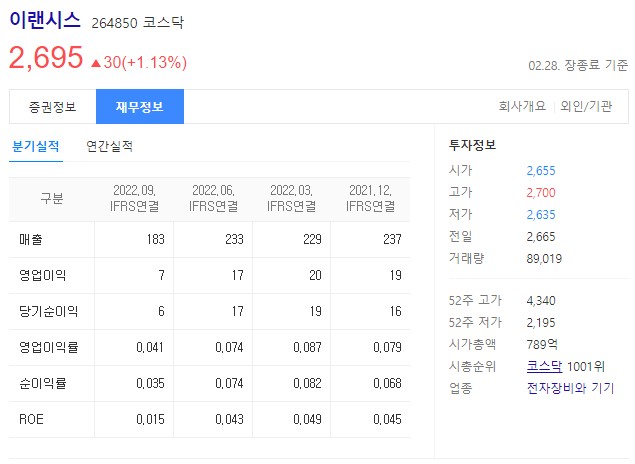The image size is (635, 464).
Task: Click 거래량 value 89,019
Action: [x=544, y=259]
